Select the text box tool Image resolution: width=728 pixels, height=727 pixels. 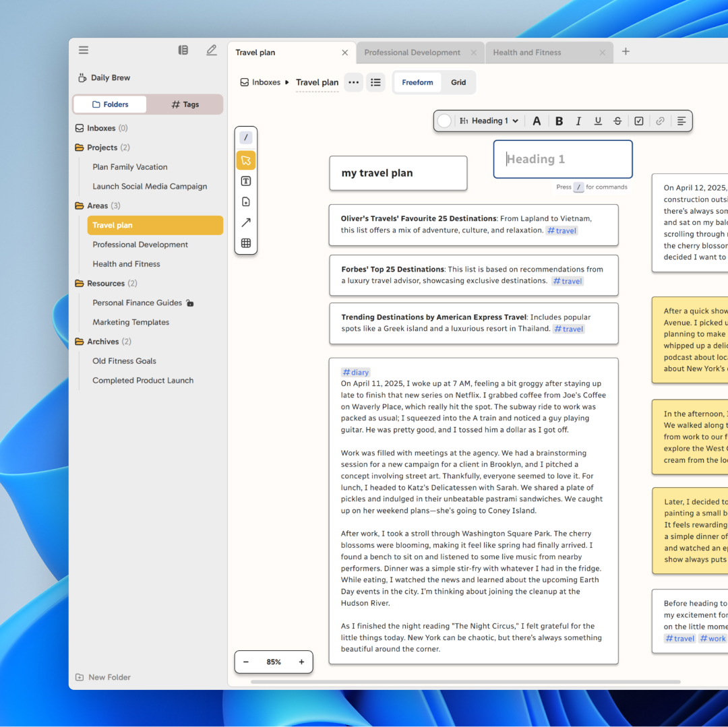coord(246,181)
